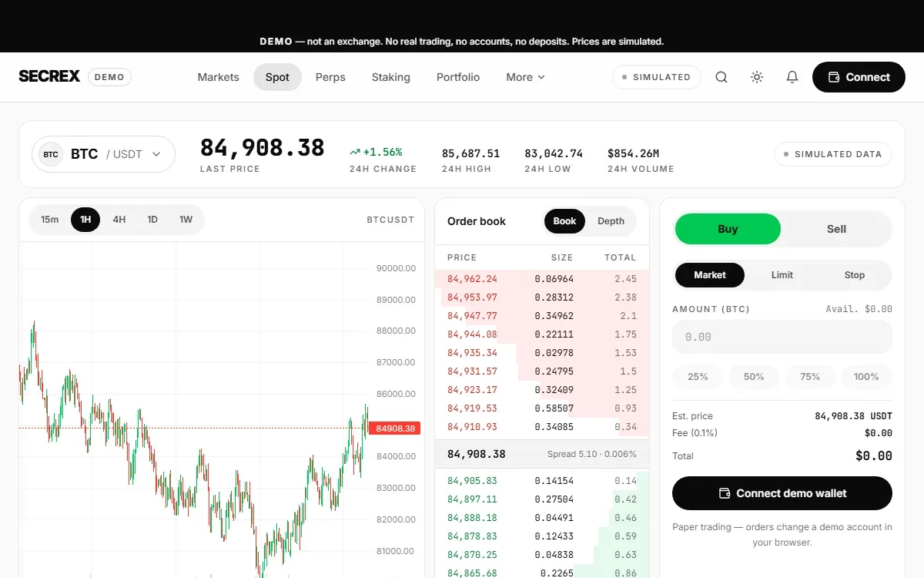The width and height of the screenshot is (924, 578).
Task: Select the Spot nav tab
Action: [277, 77]
